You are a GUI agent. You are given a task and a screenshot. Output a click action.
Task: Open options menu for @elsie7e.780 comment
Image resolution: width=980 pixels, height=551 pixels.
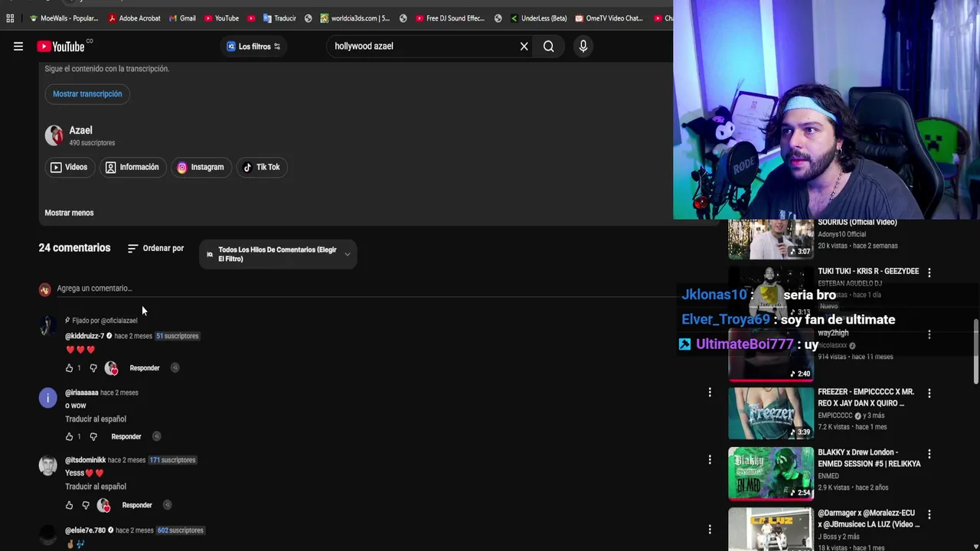pos(710,530)
